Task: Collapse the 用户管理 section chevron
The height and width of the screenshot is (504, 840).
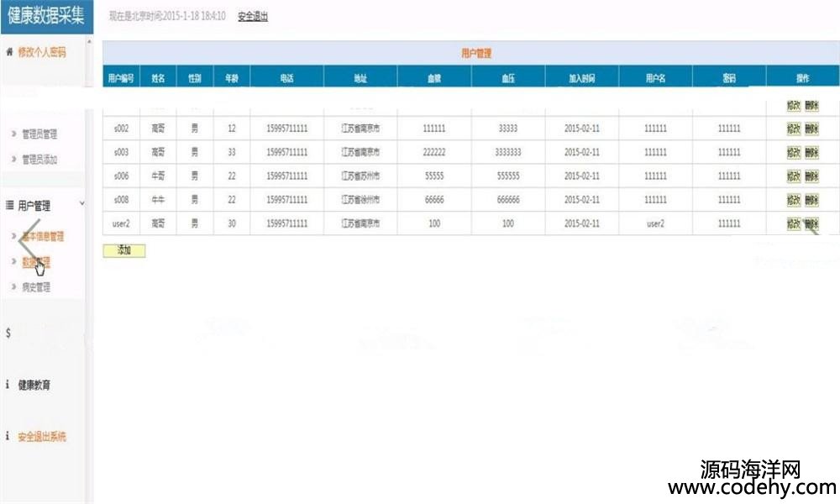Action: pos(82,203)
